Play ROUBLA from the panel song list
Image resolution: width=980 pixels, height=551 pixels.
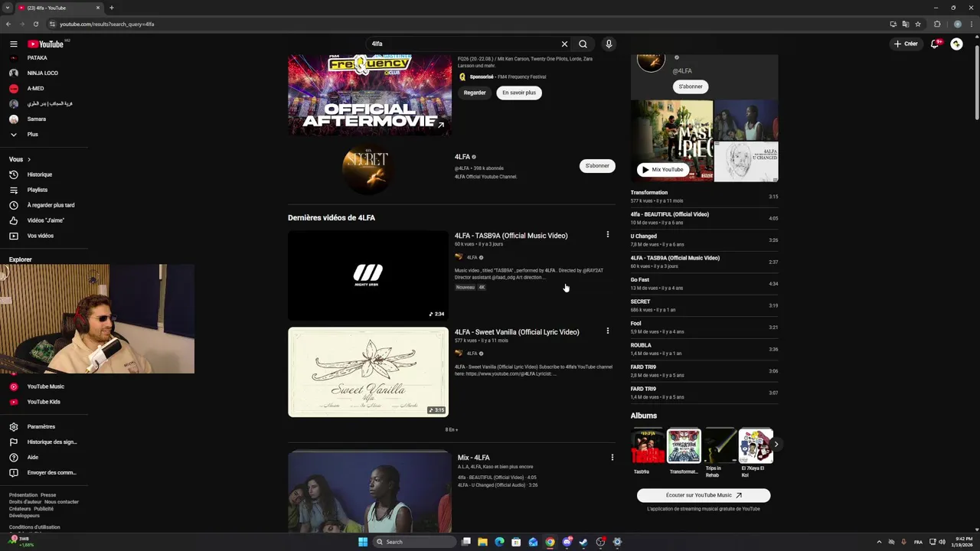pyautogui.click(x=704, y=349)
